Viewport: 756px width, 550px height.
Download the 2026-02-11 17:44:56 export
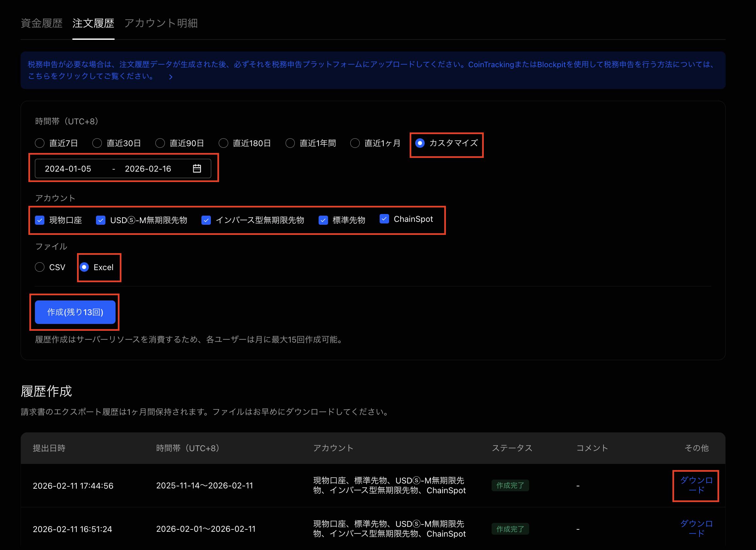(x=696, y=485)
